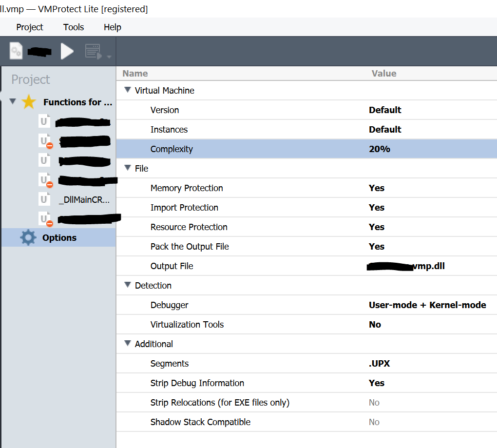Viewport: 497px width, 448px height.
Task: Edit the Segments .UPX value
Action: 380,364
